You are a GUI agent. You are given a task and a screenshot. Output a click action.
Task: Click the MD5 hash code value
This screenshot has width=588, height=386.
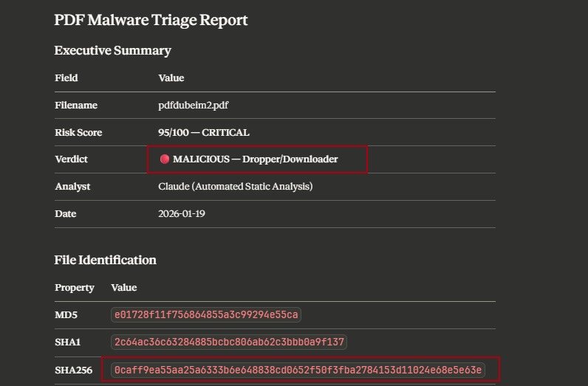click(206, 315)
